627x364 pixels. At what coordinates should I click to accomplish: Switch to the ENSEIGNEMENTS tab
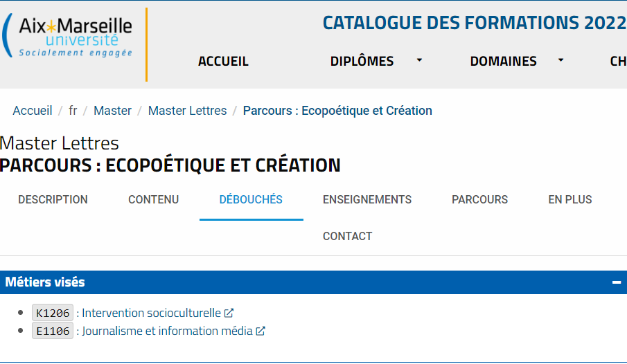367,199
